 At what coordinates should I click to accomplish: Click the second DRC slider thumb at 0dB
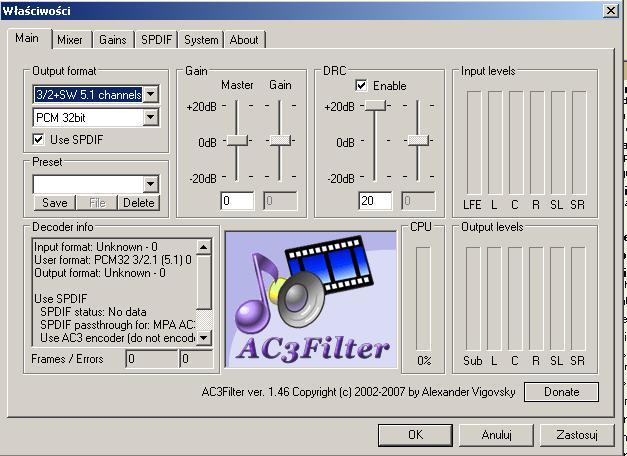(x=418, y=140)
